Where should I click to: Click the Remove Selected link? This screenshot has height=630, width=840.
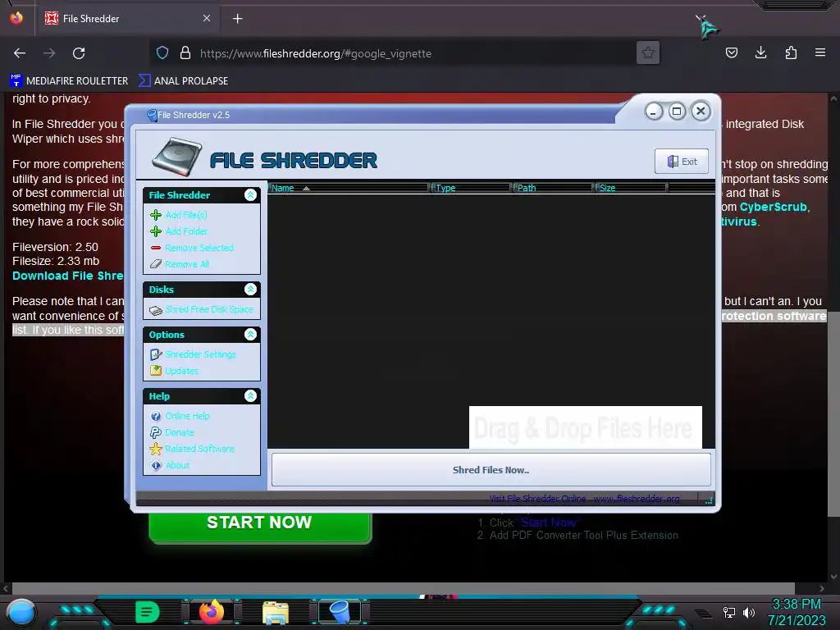(199, 248)
